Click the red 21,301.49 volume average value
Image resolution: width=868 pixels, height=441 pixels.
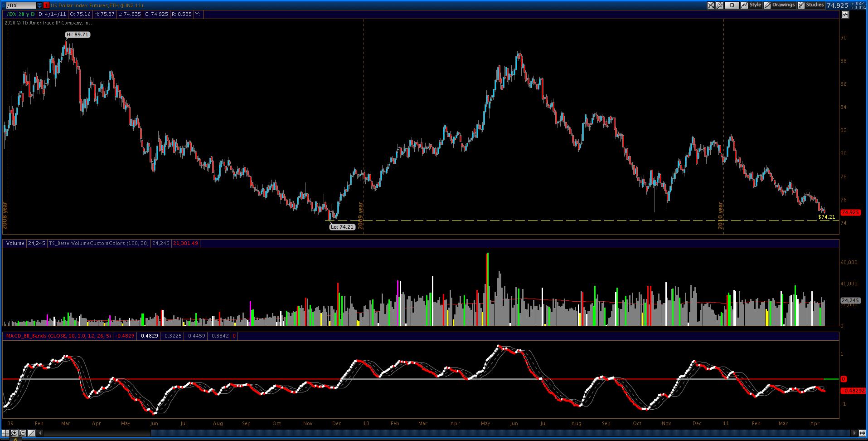(x=186, y=243)
